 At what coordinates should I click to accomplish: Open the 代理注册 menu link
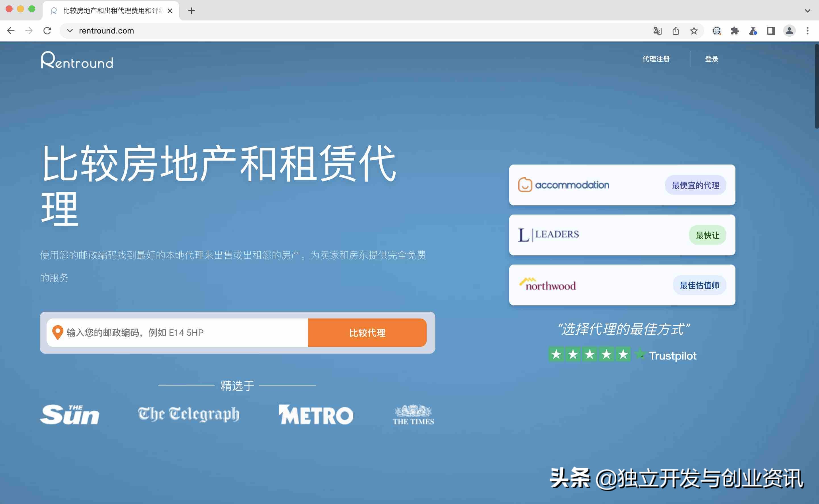pyautogui.click(x=656, y=59)
